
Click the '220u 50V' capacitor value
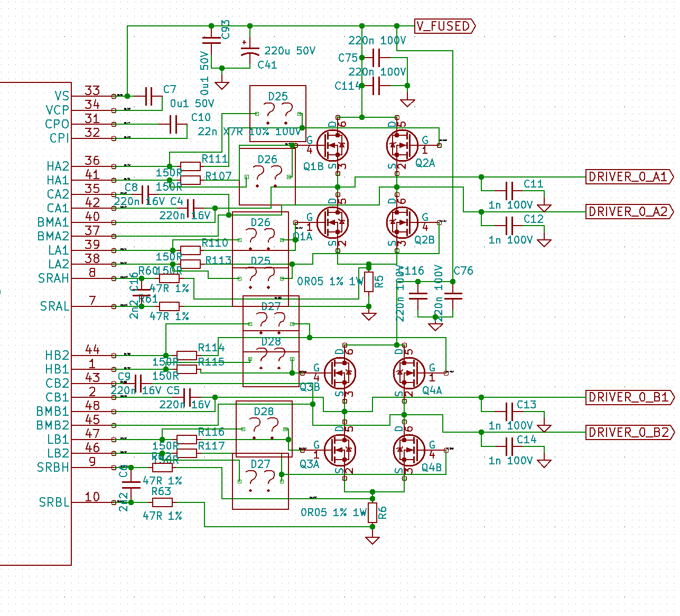click(290, 51)
